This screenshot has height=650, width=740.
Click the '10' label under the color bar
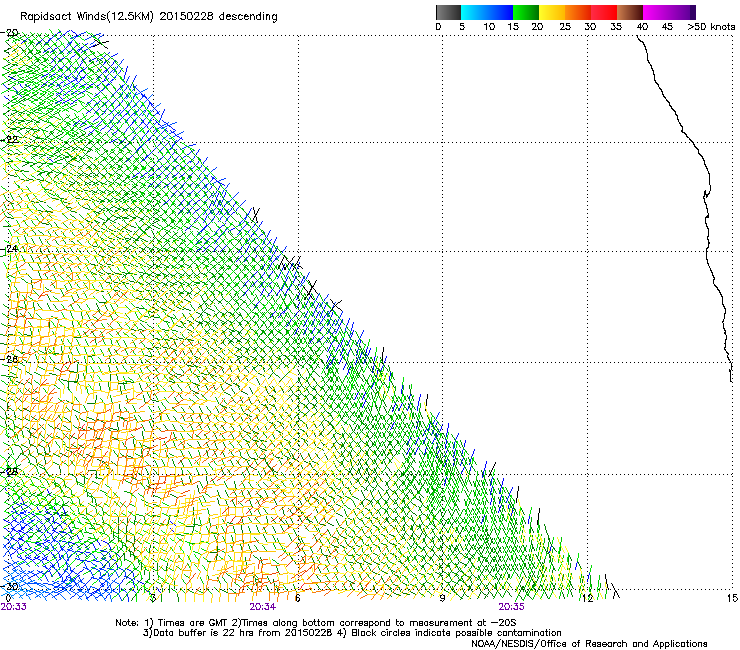point(489,27)
